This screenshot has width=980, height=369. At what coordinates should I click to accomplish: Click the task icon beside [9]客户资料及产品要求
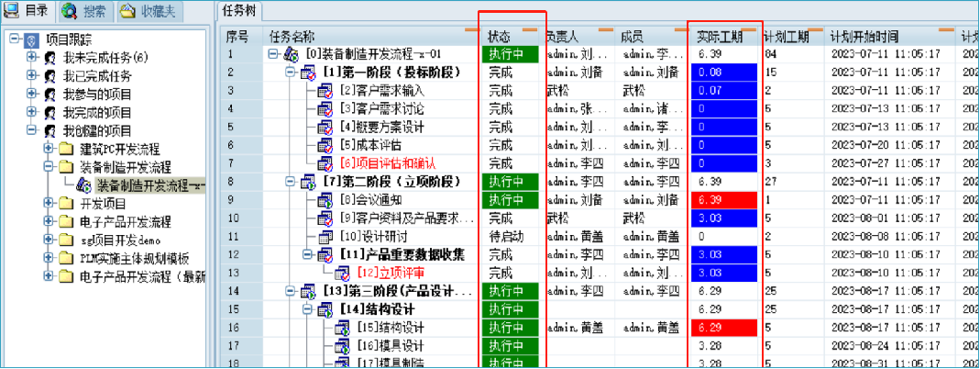click(325, 218)
